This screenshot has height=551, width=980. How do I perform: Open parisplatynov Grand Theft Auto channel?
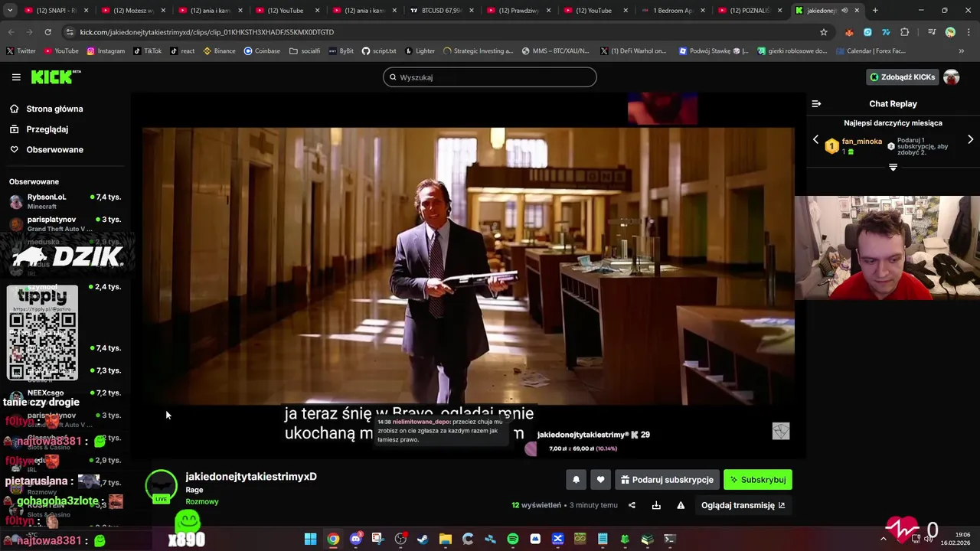65,223
